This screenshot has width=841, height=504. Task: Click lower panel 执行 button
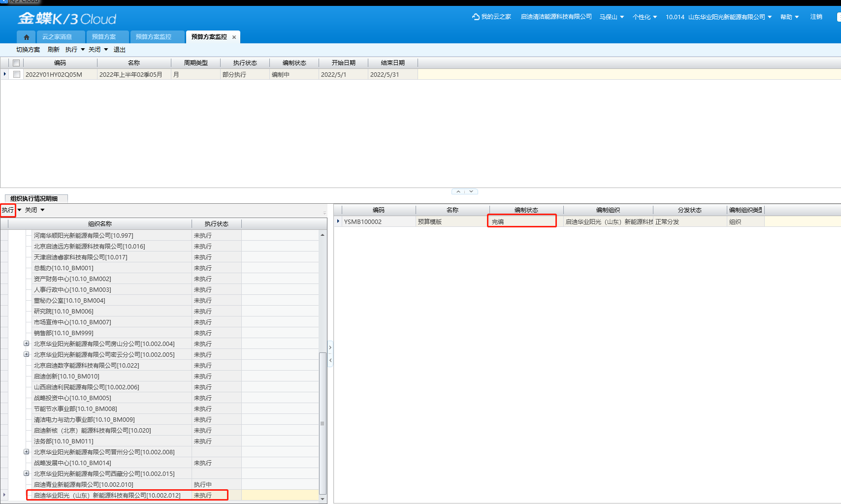tap(8, 210)
